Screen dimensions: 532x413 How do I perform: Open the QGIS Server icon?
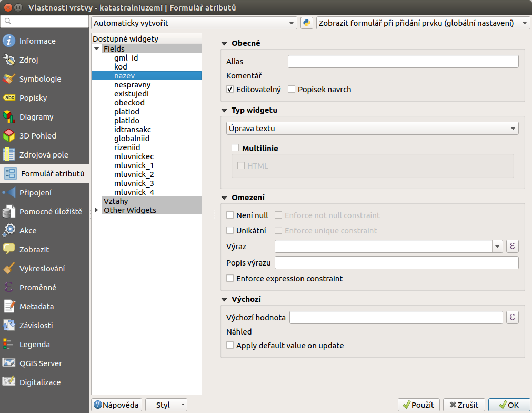click(x=9, y=363)
